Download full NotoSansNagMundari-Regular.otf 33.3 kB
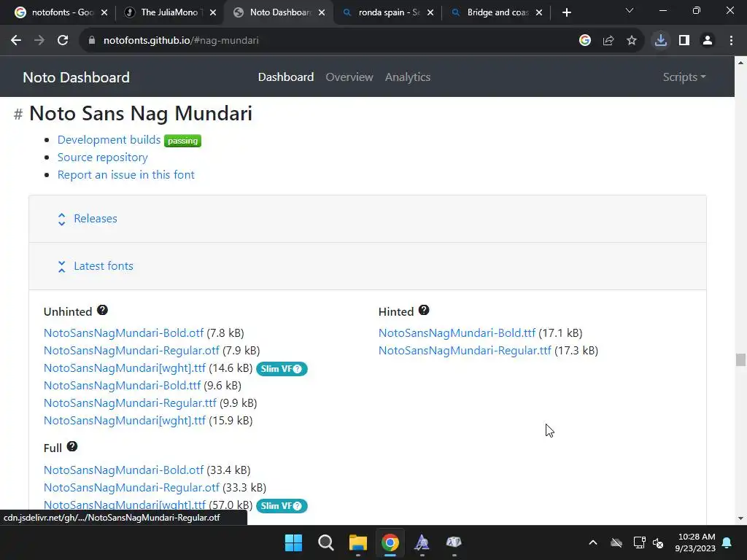Screen dimensions: 747x560 click(131, 488)
